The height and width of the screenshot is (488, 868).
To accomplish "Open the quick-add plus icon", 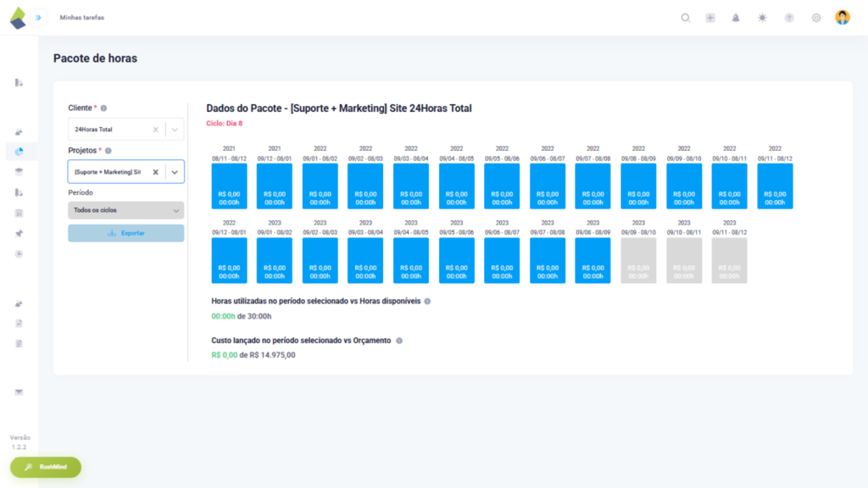I will 710,17.
